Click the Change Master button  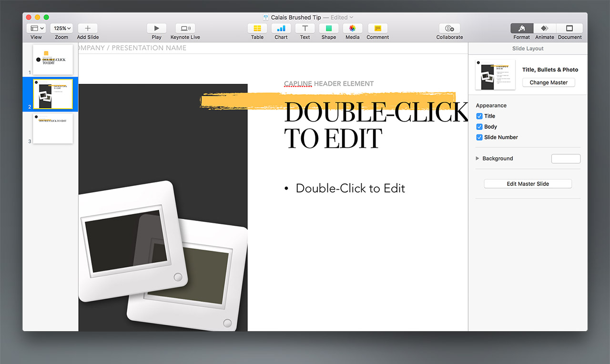pyautogui.click(x=549, y=82)
